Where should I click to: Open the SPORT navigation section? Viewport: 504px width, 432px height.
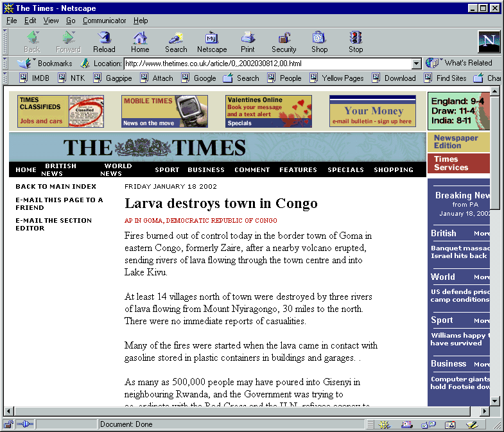tap(167, 169)
